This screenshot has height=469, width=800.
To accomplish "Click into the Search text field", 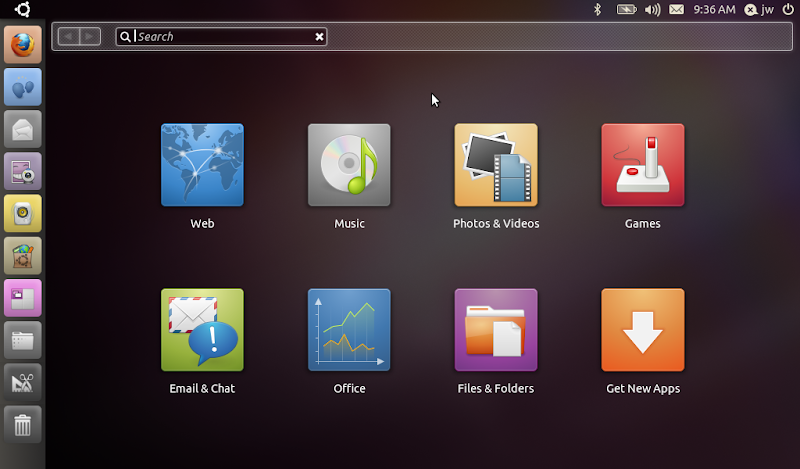I will point(221,36).
